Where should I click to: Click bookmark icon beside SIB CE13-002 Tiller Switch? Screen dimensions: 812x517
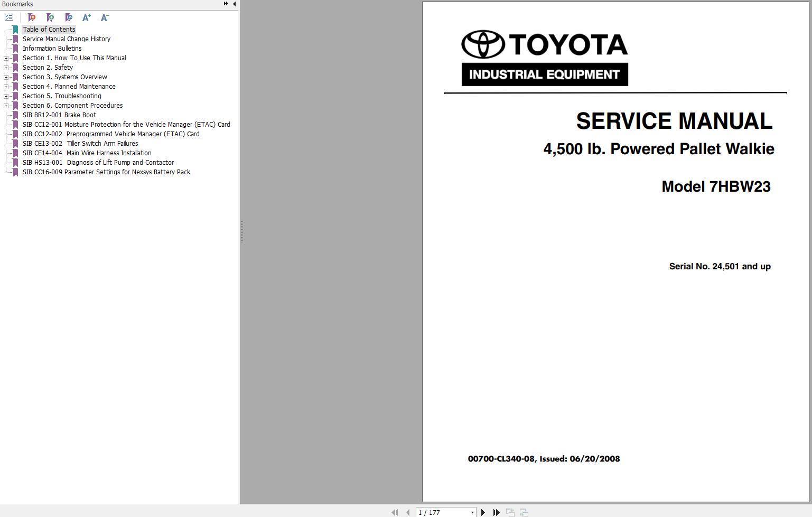(15, 144)
